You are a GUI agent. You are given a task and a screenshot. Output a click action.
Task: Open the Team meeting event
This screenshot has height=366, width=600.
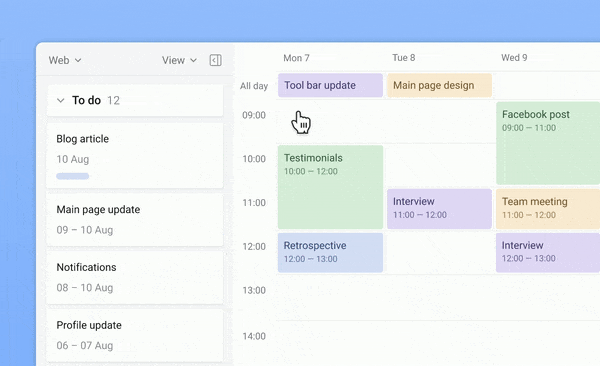click(x=548, y=209)
